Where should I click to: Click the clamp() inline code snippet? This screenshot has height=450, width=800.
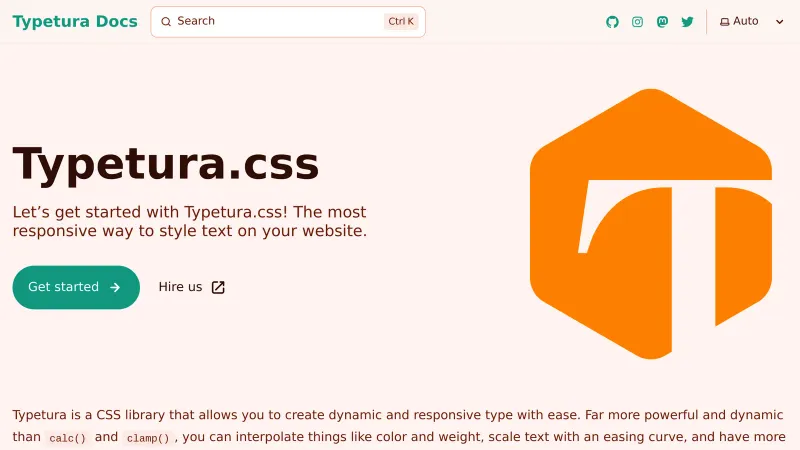[148, 438]
